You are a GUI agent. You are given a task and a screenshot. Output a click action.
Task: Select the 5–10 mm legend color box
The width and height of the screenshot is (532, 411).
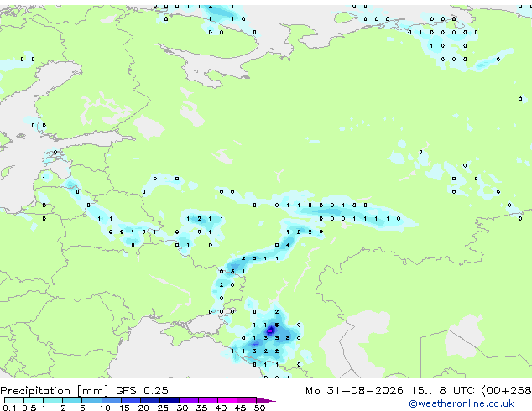pyautogui.click(x=91, y=400)
